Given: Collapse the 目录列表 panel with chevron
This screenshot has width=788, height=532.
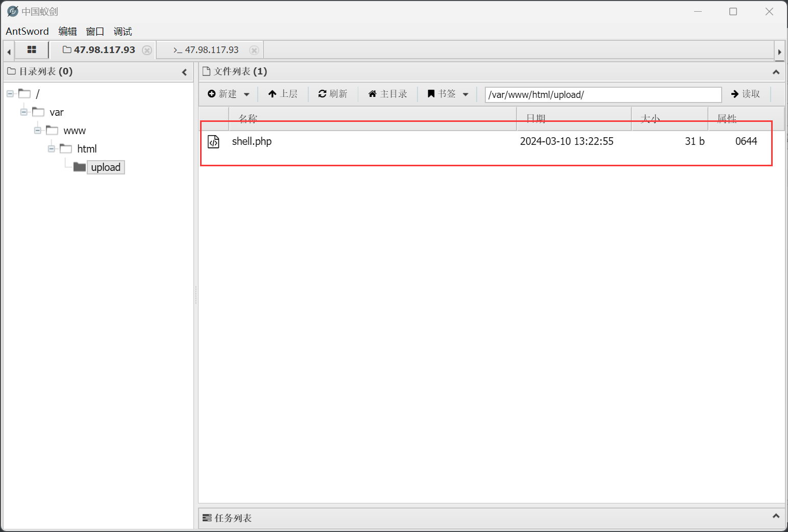Looking at the screenshot, I should [184, 72].
